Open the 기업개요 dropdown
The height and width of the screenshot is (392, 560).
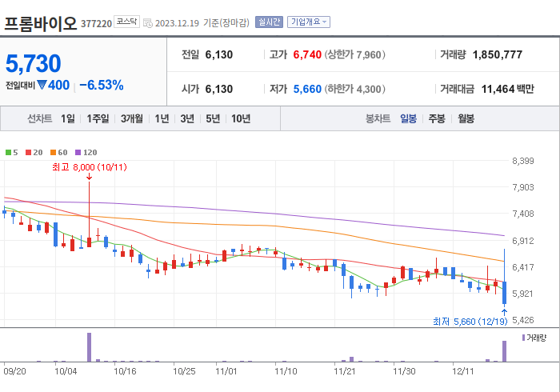point(309,22)
